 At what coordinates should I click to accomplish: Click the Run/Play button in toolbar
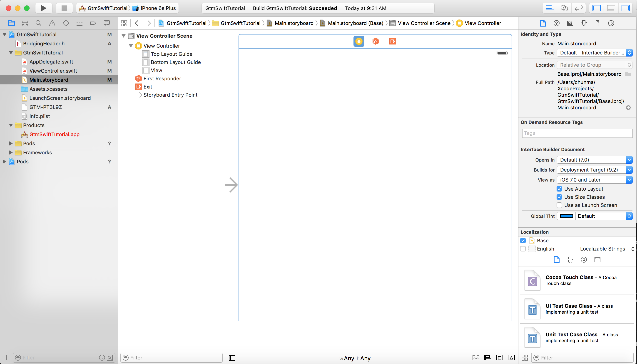(44, 8)
